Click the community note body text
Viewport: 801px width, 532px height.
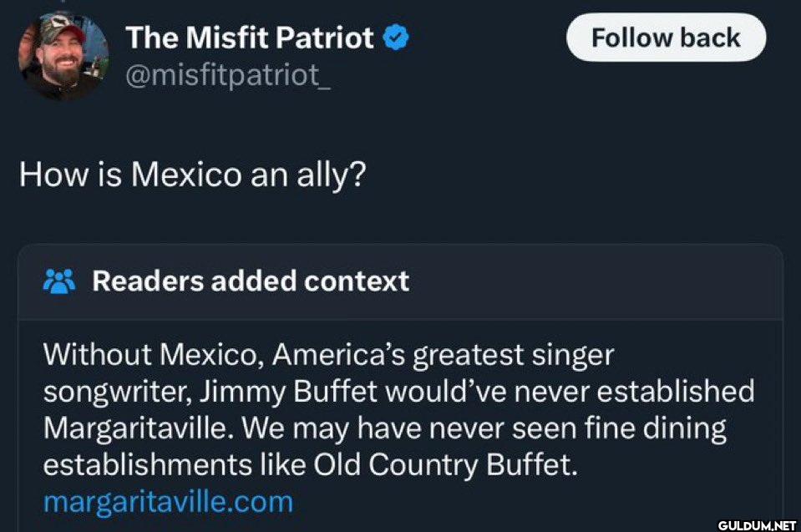(398, 410)
